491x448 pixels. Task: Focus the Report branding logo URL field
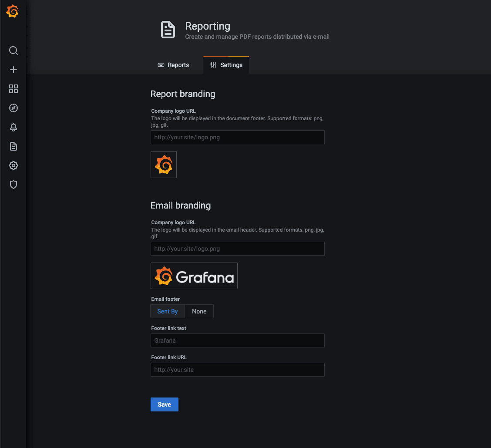tap(237, 137)
